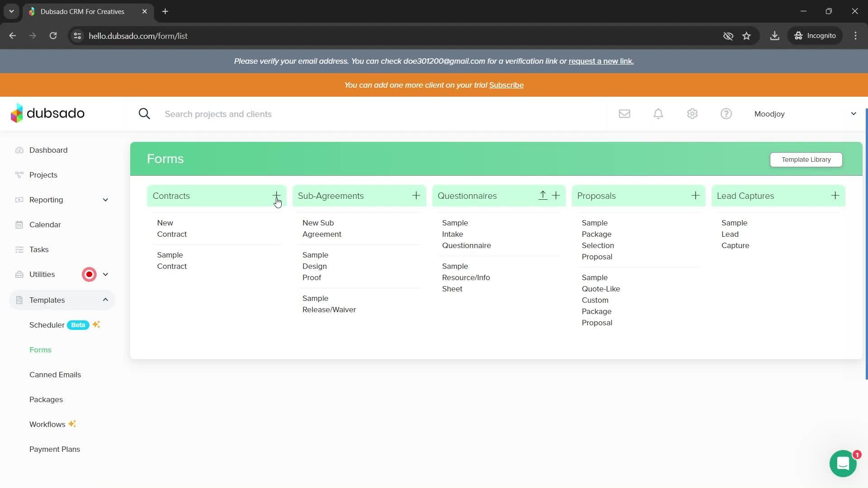Open Sample Resource/Info Sheet
Viewport: 868px width, 488px height.
466,277
